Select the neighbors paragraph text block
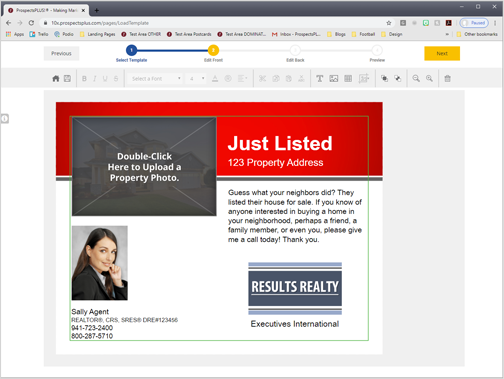 295,216
